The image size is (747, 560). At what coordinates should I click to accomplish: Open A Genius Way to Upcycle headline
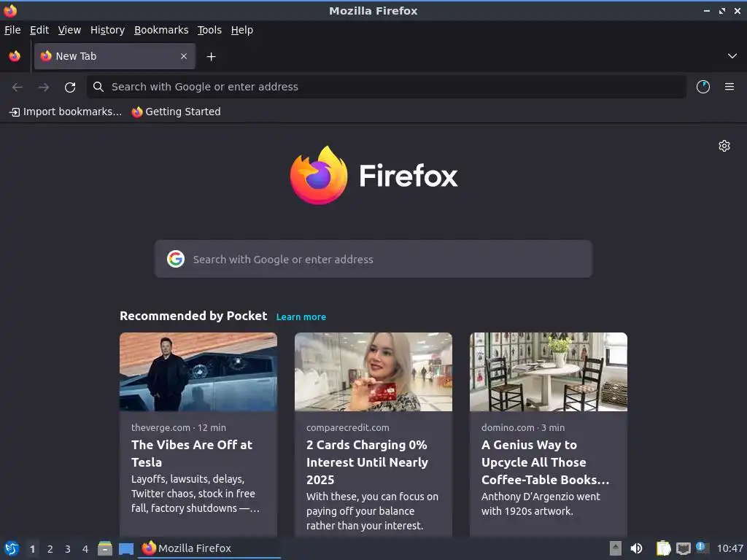[546, 462]
